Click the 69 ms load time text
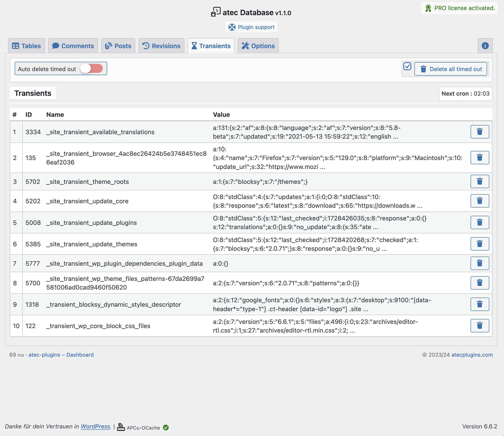The image size is (504, 436). click(16, 355)
